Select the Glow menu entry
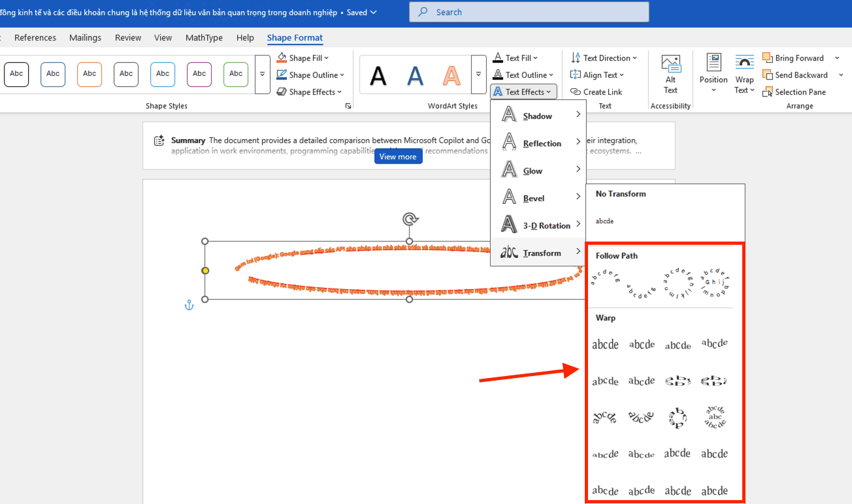The height and width of the screenshot is (504, 852). [x=532, y=171]
